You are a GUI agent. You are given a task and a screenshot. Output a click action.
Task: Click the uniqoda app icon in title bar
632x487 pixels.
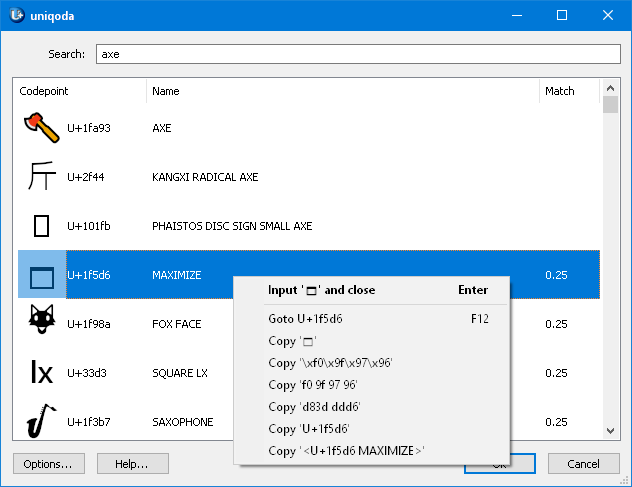point(17,15)
